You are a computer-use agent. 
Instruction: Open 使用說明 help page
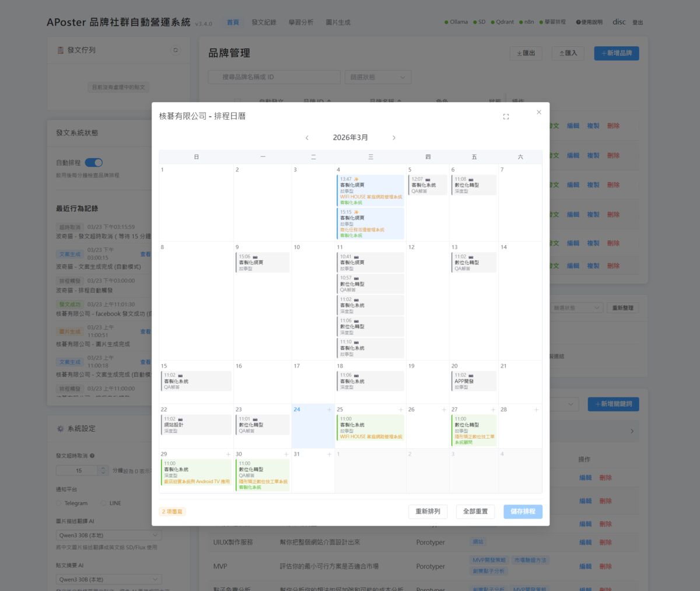[589, 22]
